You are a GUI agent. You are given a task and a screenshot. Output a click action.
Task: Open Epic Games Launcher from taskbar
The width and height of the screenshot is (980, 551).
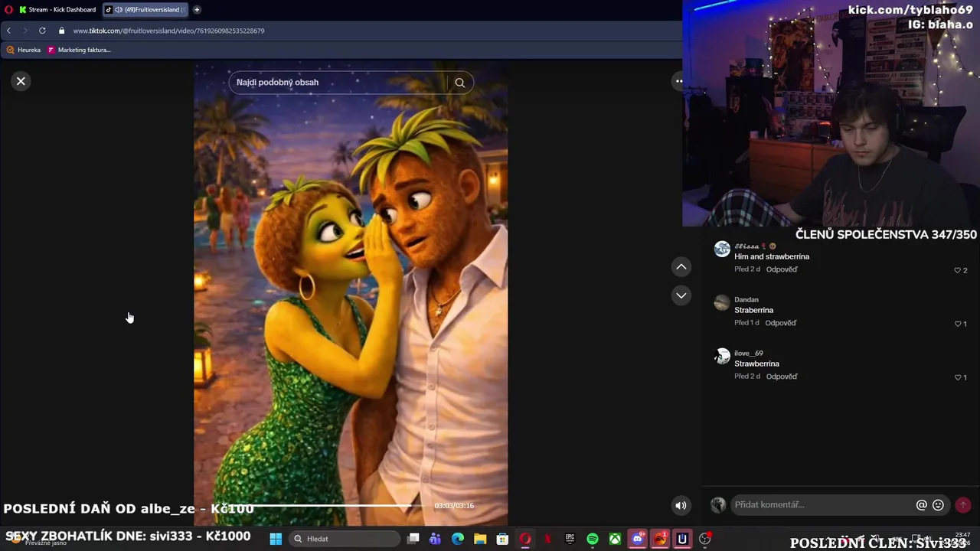click(570, 539)
